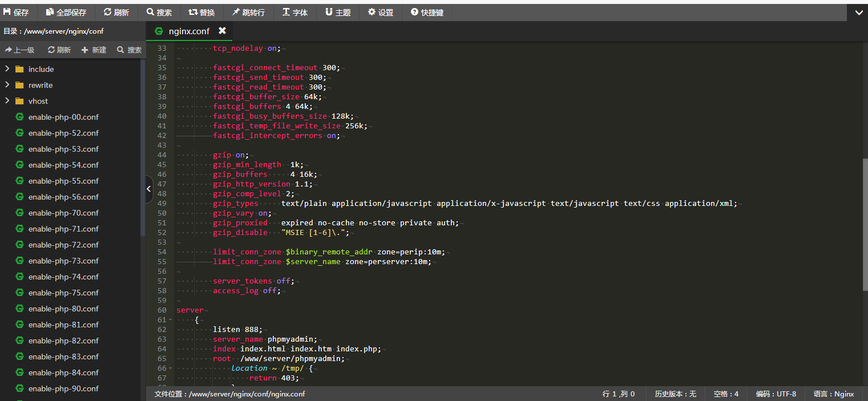Change indentation via 空格：4
Image resolution: width=868 pixels, height=401 pixels.
[726, 394]
